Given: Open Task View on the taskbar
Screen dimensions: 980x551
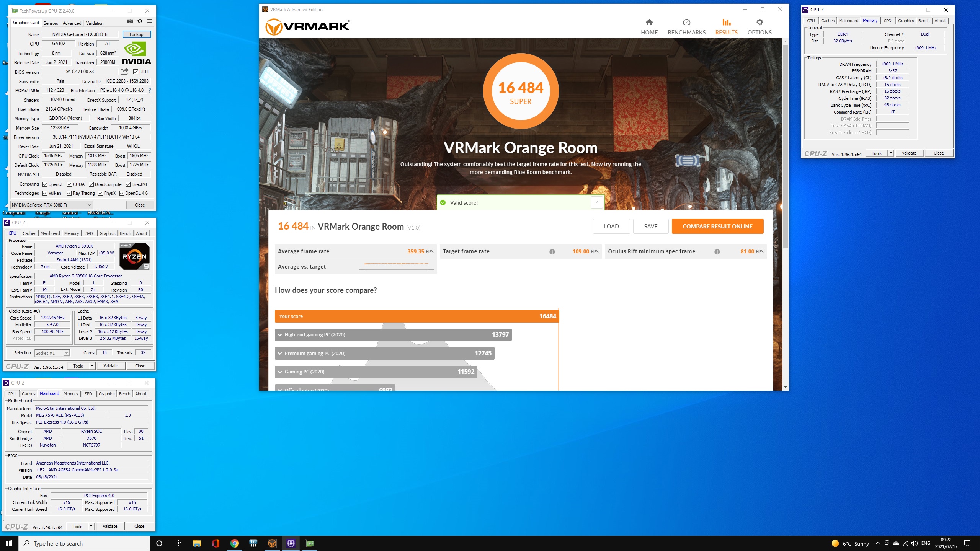Looking at the screenshot, I should click(178, 543).
